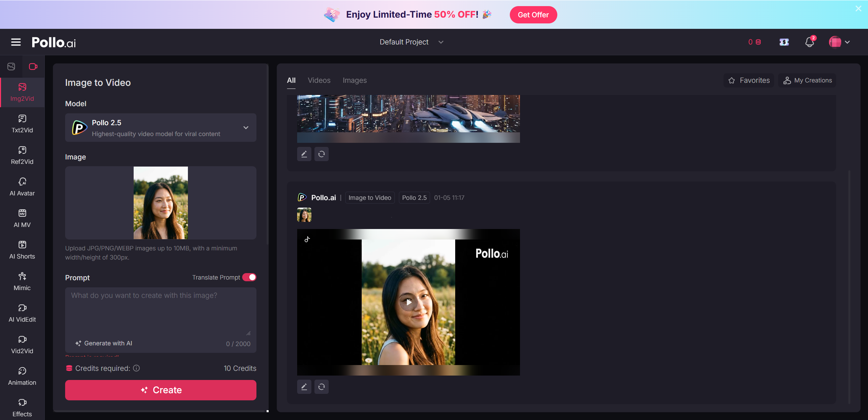Viewport: 868px width, 420px height.
Task: Switch to the image tools sidebar tab
Action: tap(11, 66)
